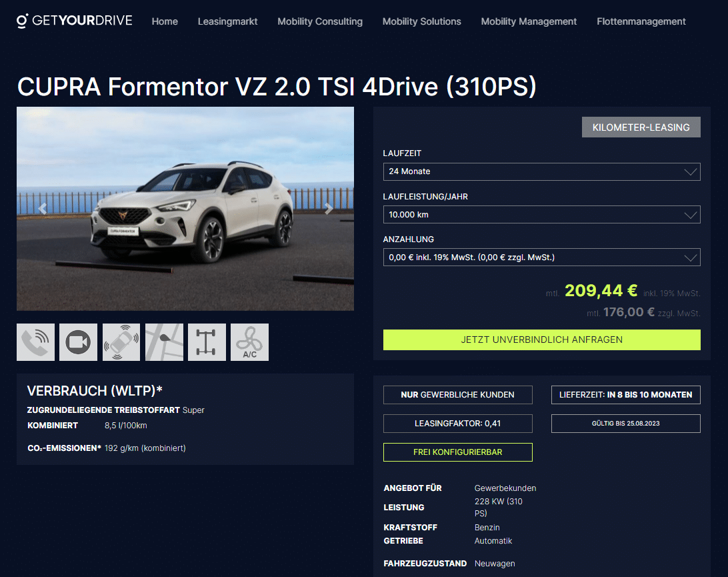Click the Fahrzeugzustand label

tap(425, 564)
